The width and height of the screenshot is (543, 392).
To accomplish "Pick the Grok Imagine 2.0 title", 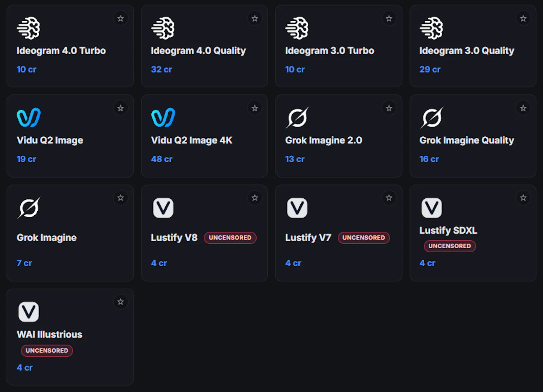I will (324, 140).
